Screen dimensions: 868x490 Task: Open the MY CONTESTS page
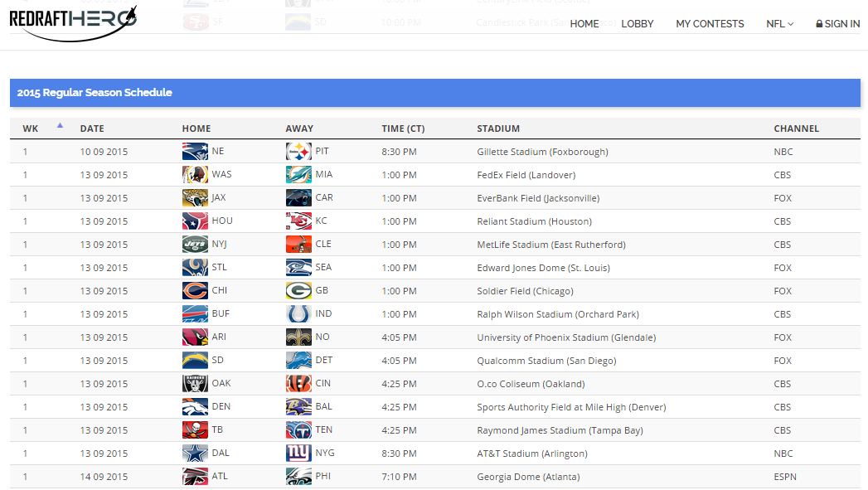pyautogui.click(x=710, y=24)
